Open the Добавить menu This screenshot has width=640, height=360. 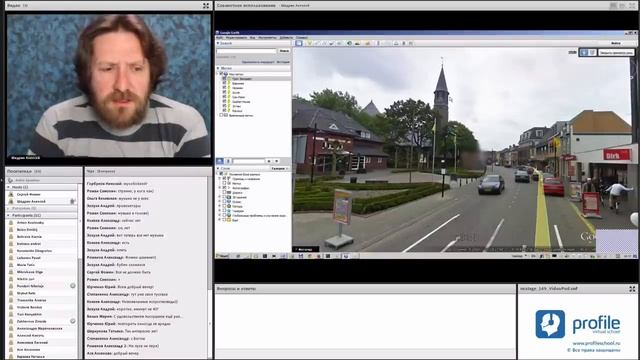coord(287,38)
